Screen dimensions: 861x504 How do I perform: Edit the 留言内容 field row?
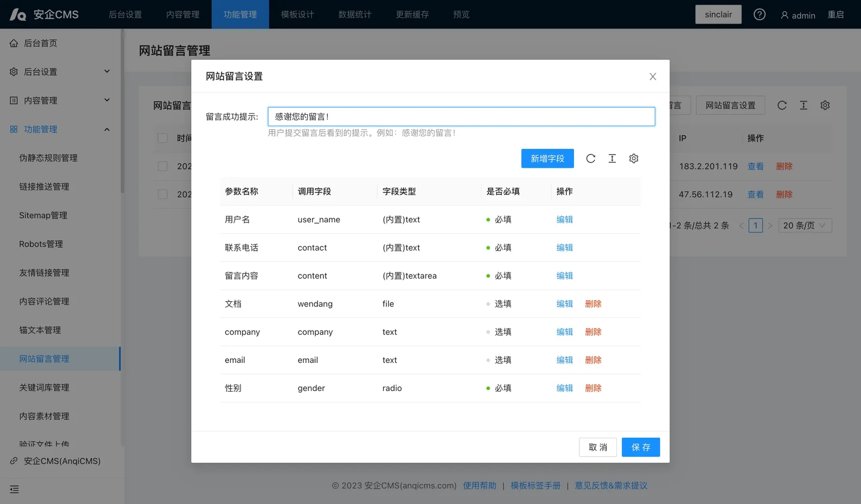tap(565, 276)
